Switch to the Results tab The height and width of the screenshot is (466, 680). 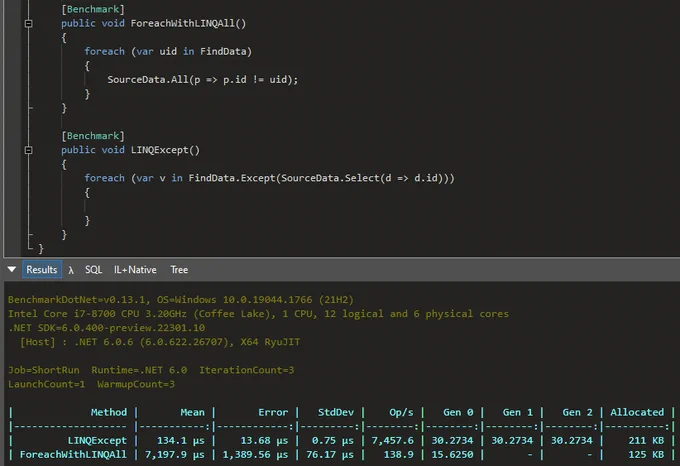(x=42, y=269)
